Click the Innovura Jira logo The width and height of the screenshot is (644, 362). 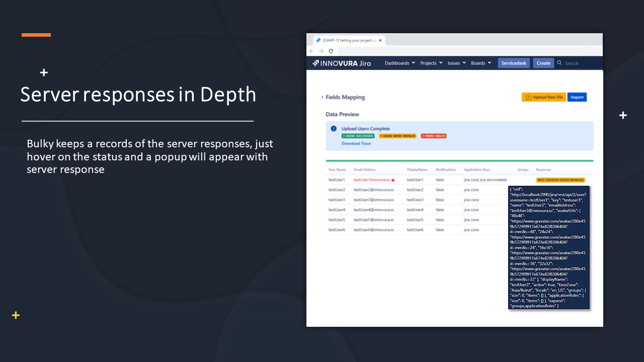(x=342, y=63)
